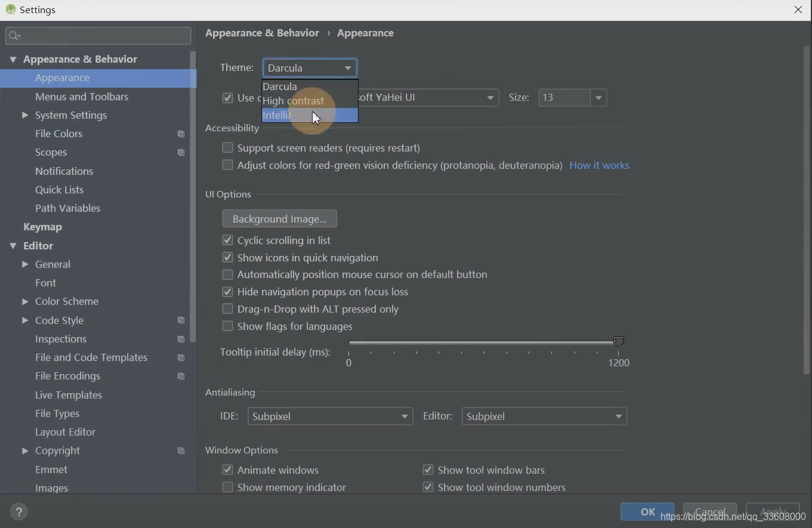Viewport: 812px width, 528px height.
Task: Close the Settings dialog window
Action: [798, 10]
